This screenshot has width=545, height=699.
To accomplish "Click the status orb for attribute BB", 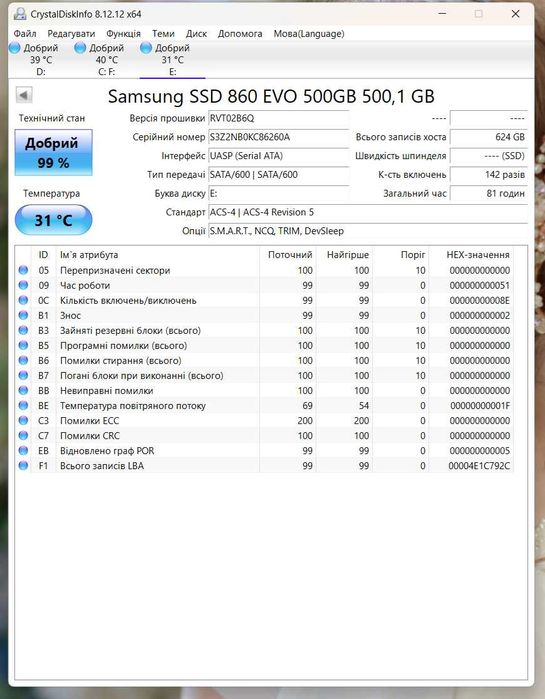I will [x=23, y=391].
